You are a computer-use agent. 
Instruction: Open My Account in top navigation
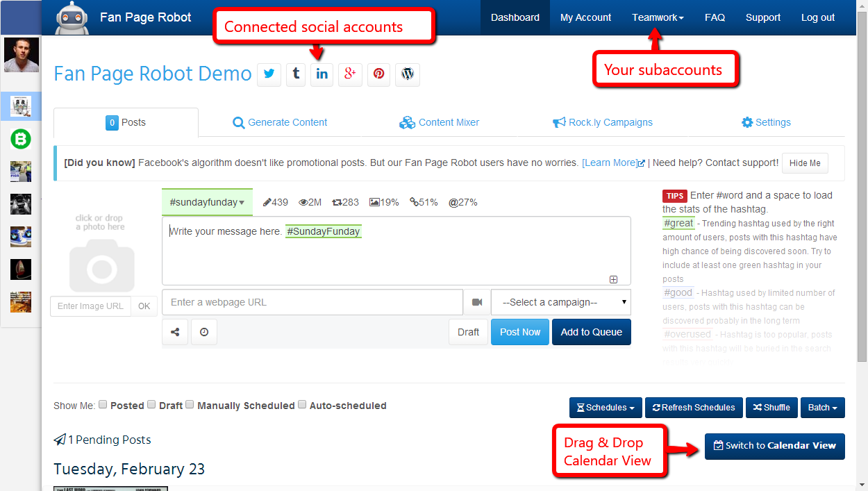click(x=586, y=17)
